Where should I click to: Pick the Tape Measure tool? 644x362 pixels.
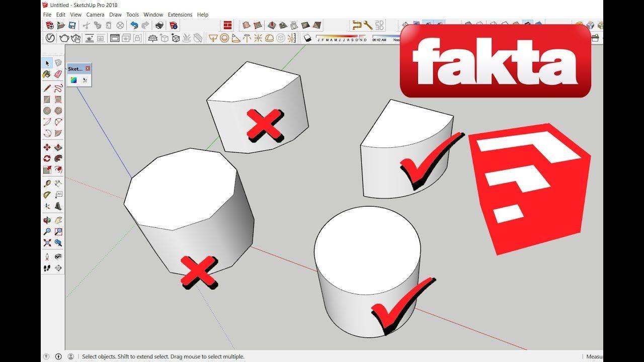point(47,184)
